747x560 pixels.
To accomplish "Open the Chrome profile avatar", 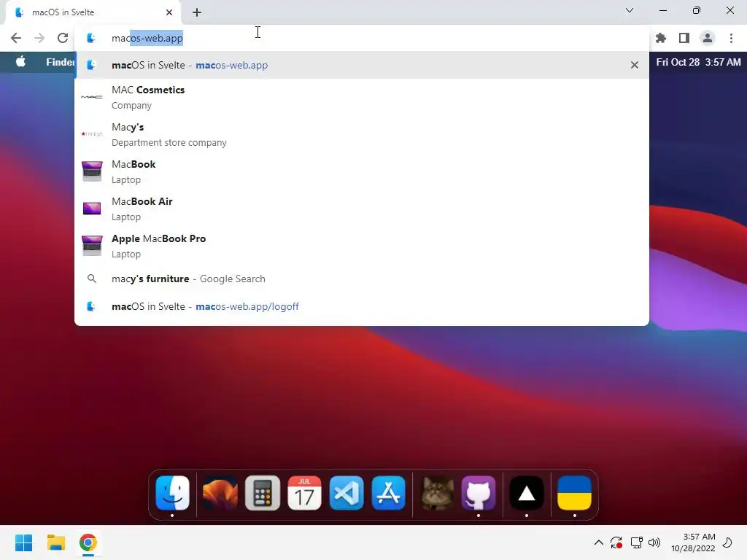I will 708,38.
